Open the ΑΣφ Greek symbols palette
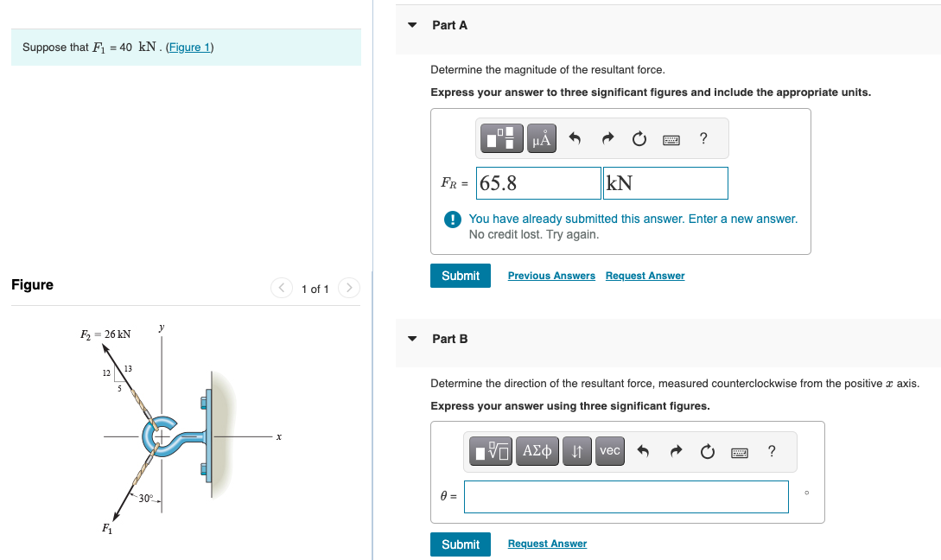 tap(537, 451)
